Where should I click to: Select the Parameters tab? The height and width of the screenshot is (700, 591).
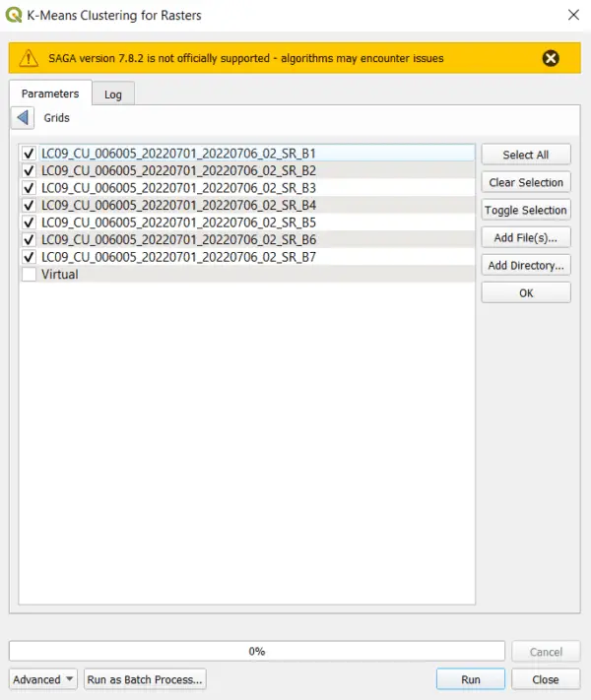point(50,94)
